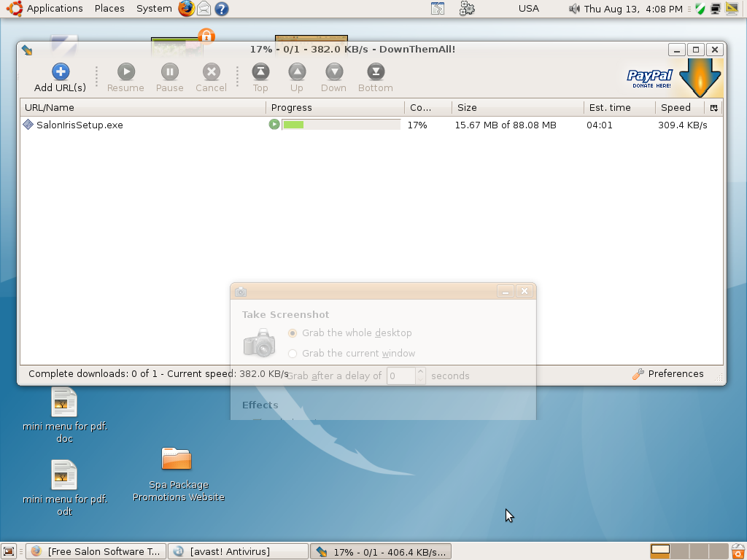Viewport: 747px width, 560px height.
Task: Increase the screenshot delay with up arrow
Action: pyautogui.click(x=420, y=372)
